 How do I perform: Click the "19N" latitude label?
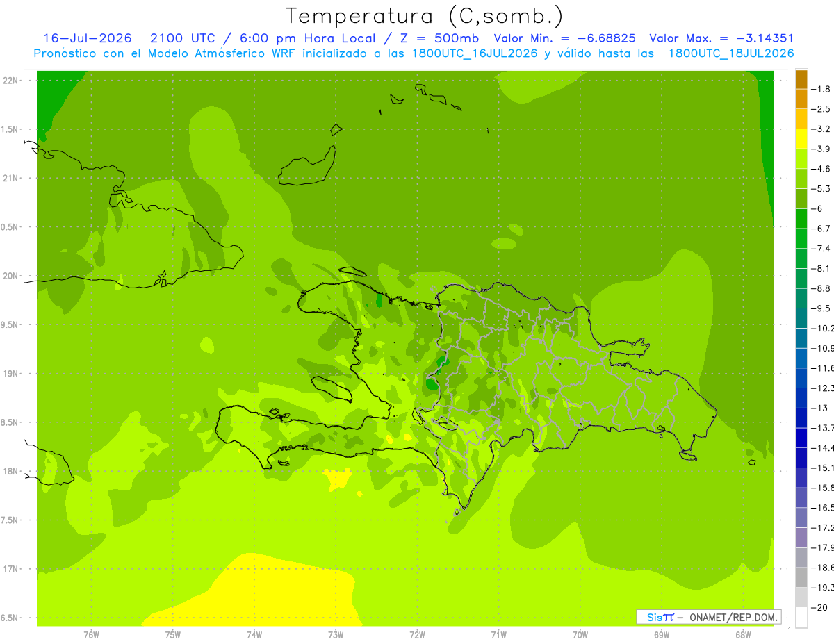point(10,374)
